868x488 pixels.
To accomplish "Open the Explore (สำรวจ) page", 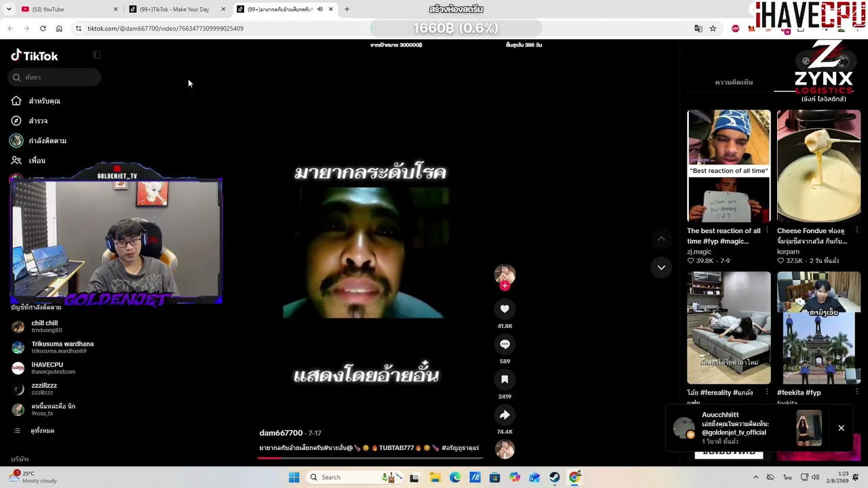I will [30, 121].
